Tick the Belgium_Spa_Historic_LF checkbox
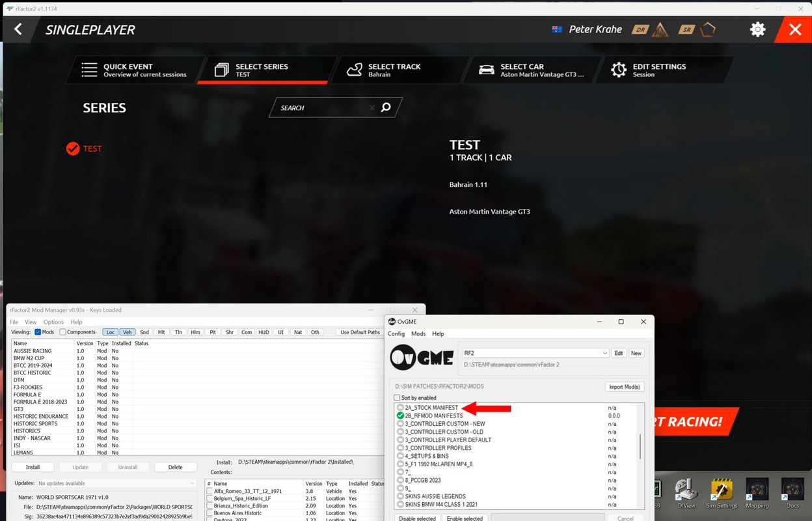 click(x=210, y=498)
